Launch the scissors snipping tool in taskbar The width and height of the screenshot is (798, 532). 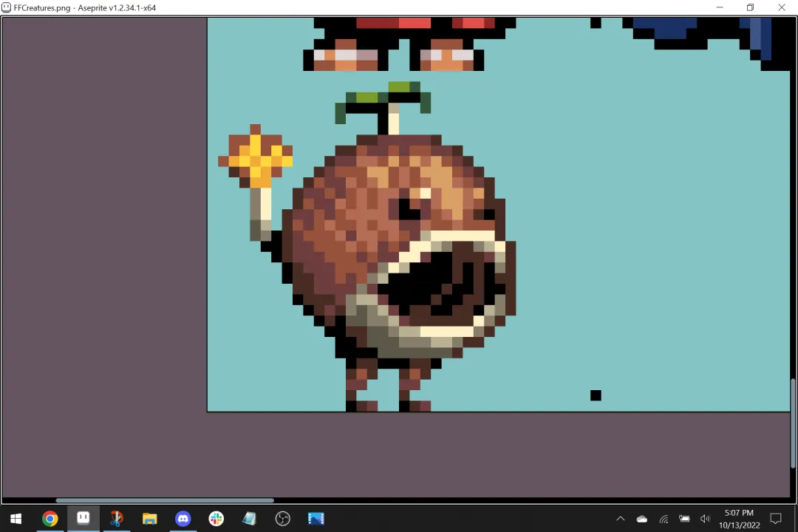click(117, 518)
